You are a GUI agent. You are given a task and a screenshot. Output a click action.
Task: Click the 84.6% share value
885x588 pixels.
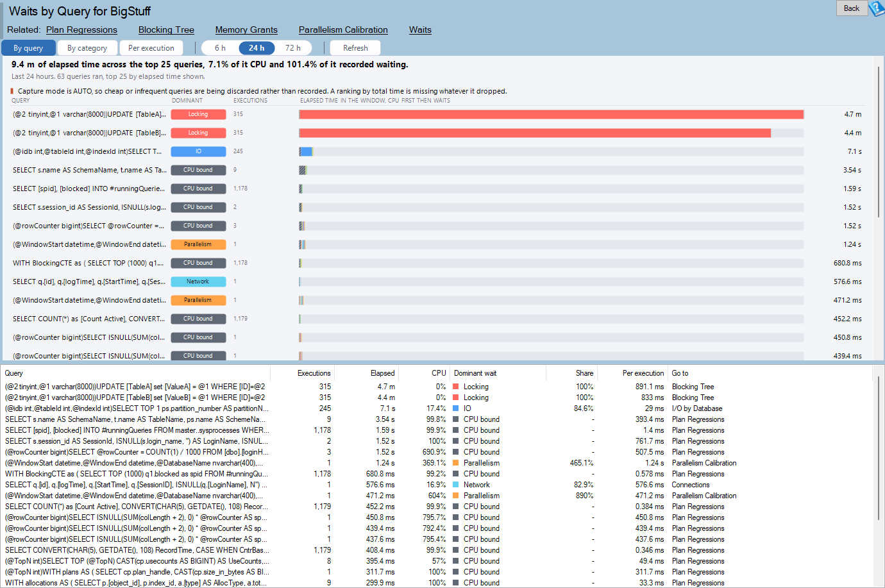pyautogui.click(x=583, y=408)
